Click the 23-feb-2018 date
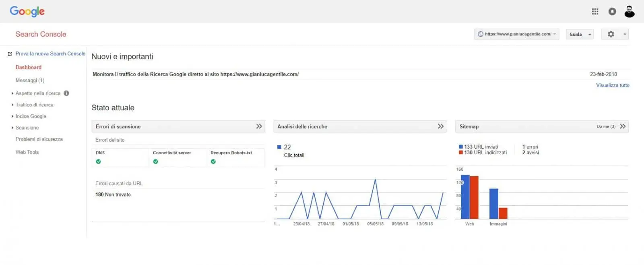 [x=603, y=74]
